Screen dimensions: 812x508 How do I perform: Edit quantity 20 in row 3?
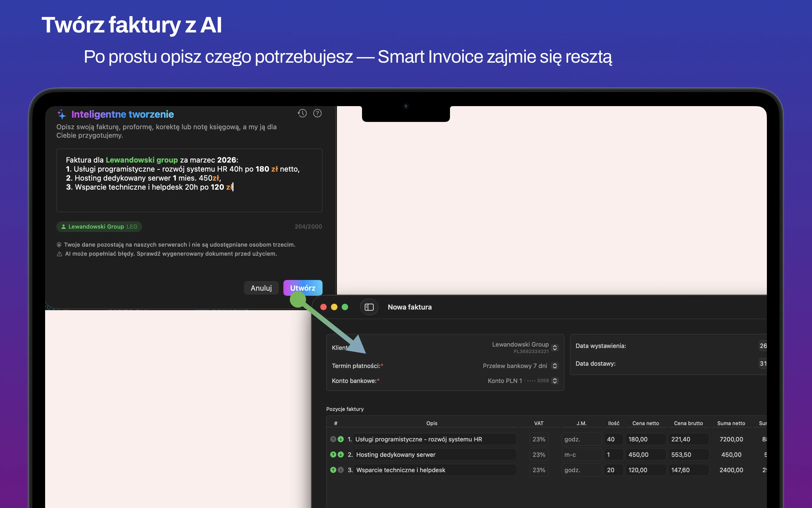click(x=614, y=470)
